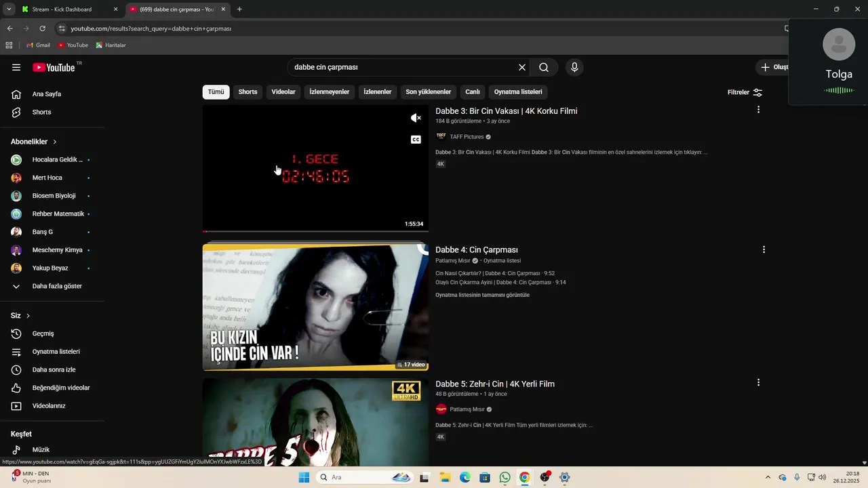The width and height of the screenshot is (868, 488).
Task: Open Windows Start menu
Action: (304, 477)
